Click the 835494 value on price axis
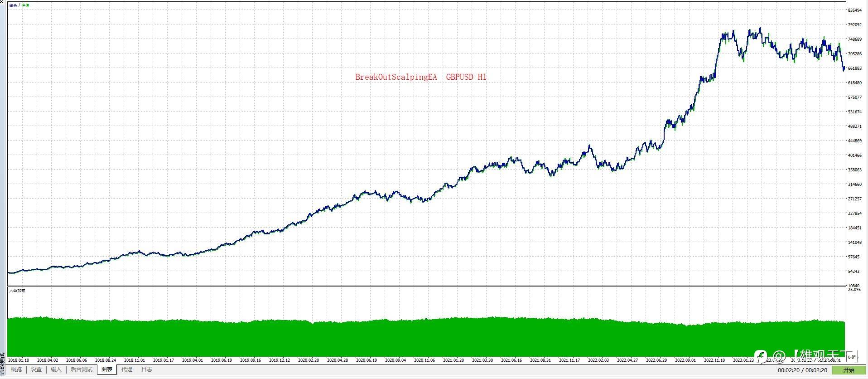 click(x=854, y=10)
